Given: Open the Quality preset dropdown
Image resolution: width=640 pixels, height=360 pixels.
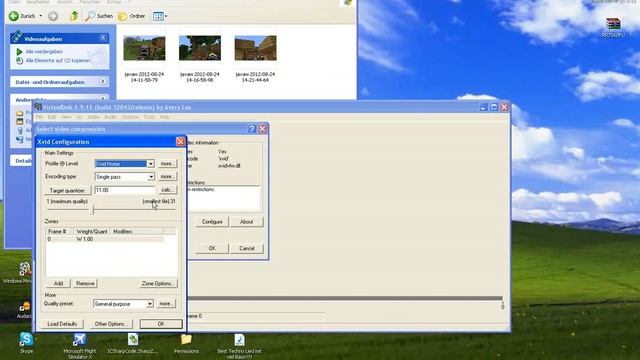Looking at the screenshot, I should click(x=150, y=304).
